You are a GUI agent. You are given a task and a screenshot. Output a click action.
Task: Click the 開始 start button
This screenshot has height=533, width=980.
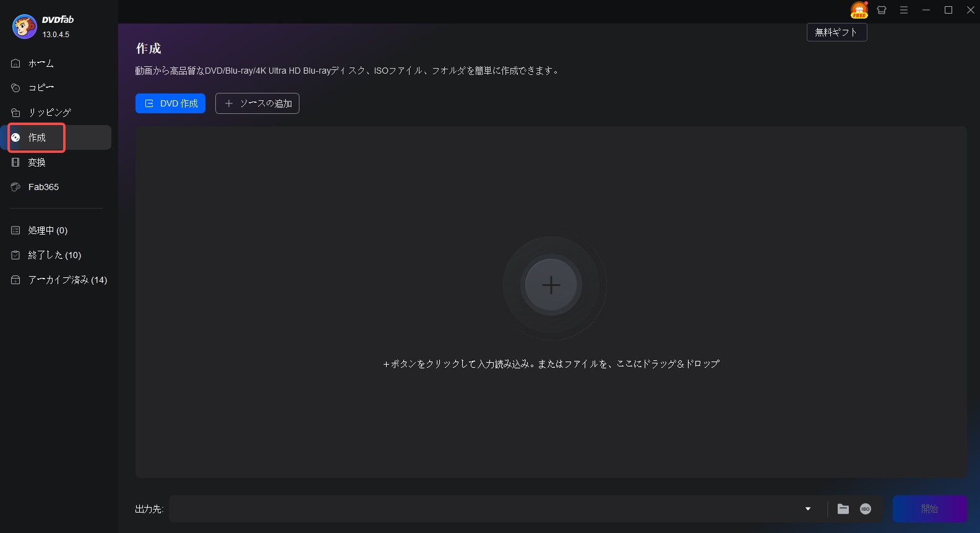coord(929,509)
